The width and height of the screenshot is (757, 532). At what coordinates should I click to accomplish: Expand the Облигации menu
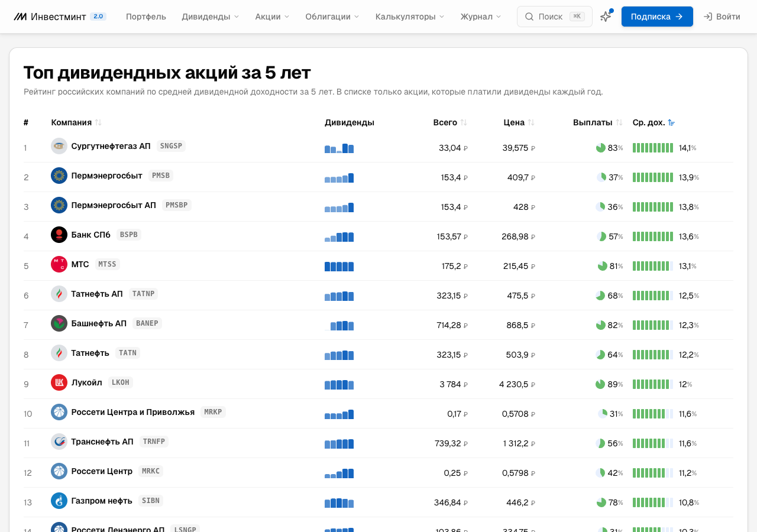(x=332, y=17)
